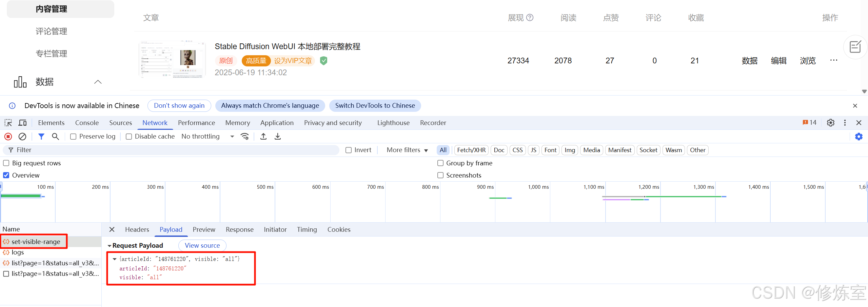Open the 14 issues indicator
The height and width of the screenshot is (307, 868).
[810, 123]
